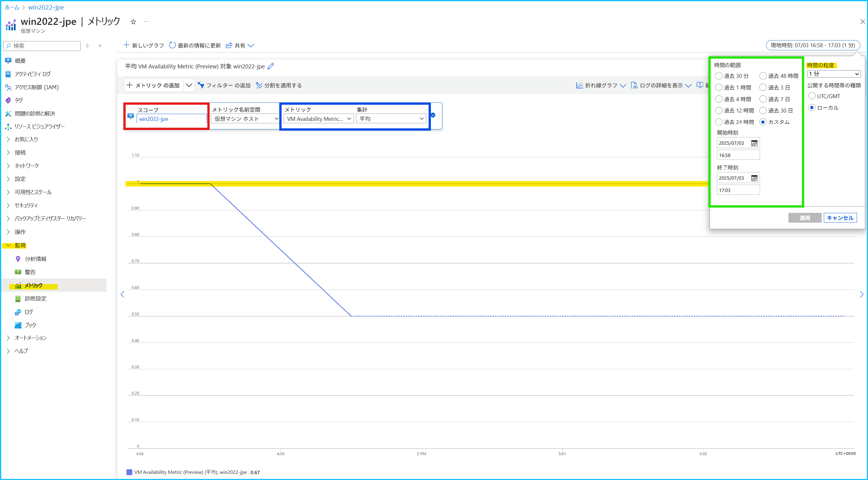Click the start time field showing 16:58
The width and height of the screenshot is (868, 480).
[x=738, y=156]
